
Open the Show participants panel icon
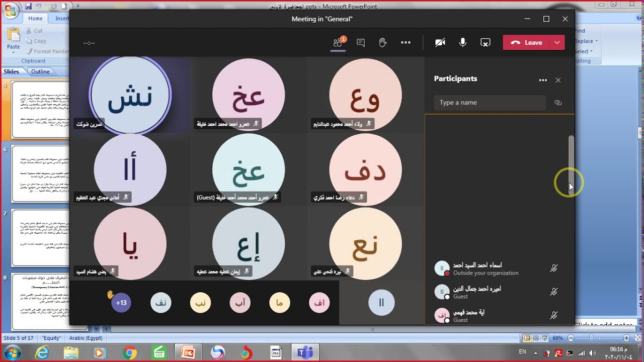[x=338, y=43]
